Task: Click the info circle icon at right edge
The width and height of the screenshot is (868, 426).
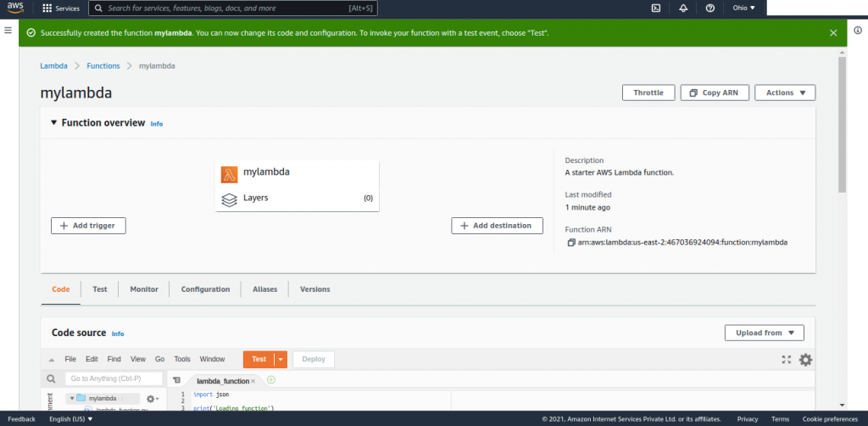Action: coord(858,30)
